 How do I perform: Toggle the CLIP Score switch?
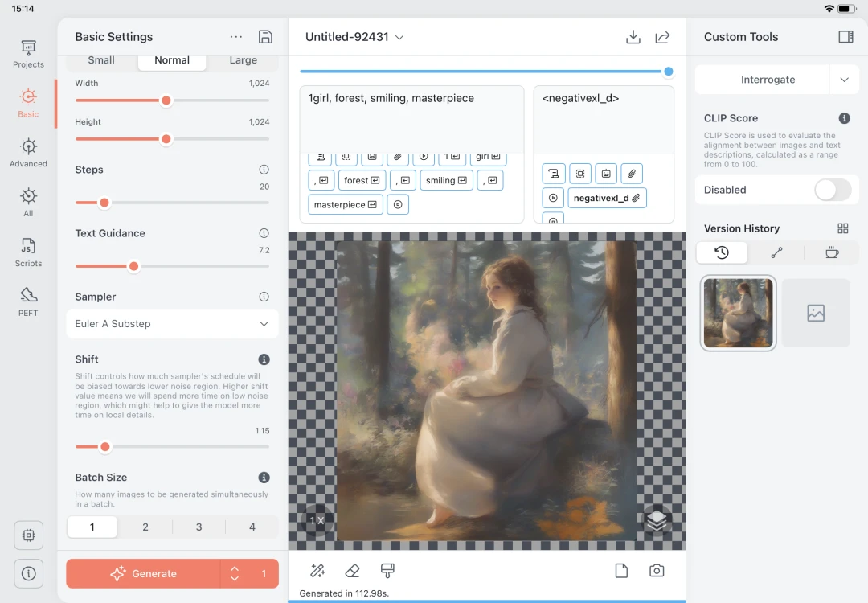(832, 190)
